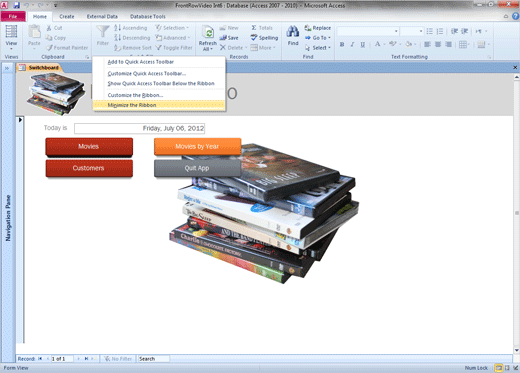Click the record Search field

click(x=154, y=359)
